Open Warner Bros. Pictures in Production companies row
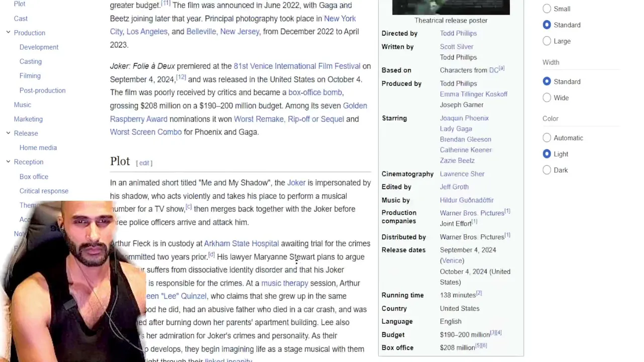644x362 pixels. click(472, 213)
